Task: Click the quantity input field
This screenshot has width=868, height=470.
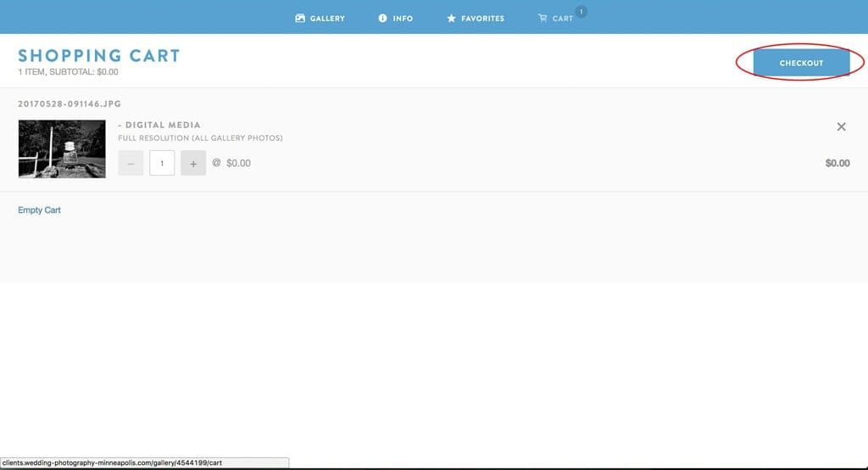Action: click(162, 163)
